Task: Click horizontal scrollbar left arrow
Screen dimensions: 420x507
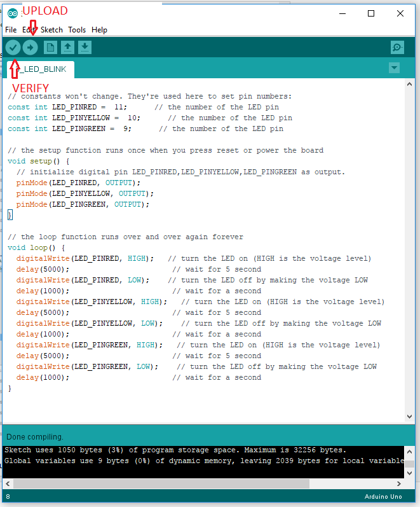Action: [x=8, y=483]
